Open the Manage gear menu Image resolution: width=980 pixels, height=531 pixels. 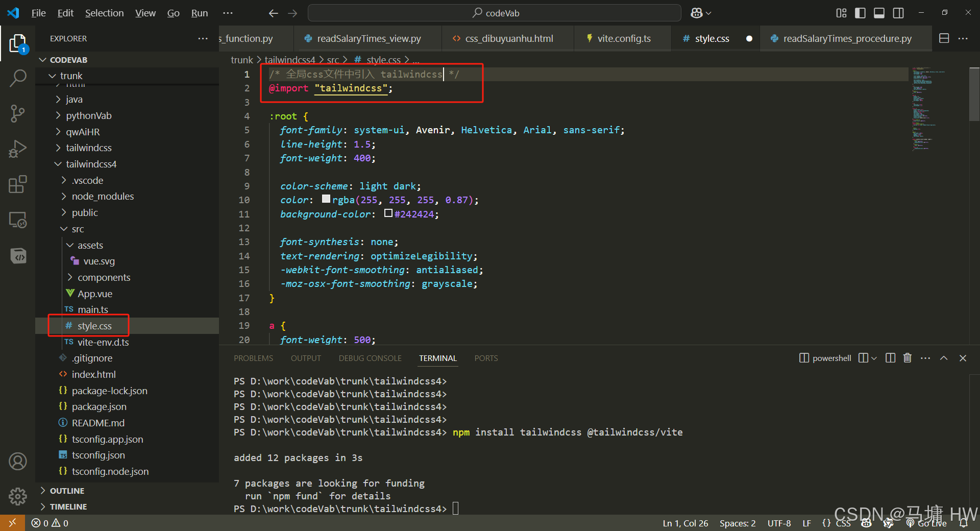[x=18, y=496]
